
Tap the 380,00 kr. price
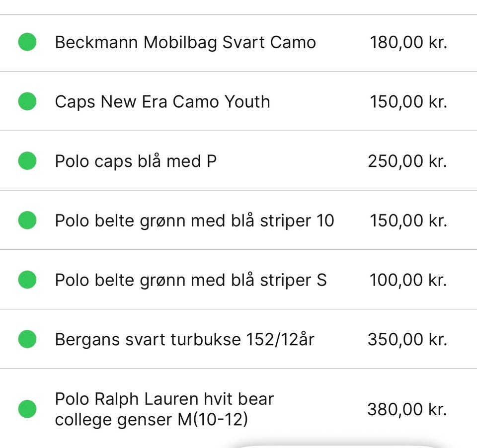(407, 409)
